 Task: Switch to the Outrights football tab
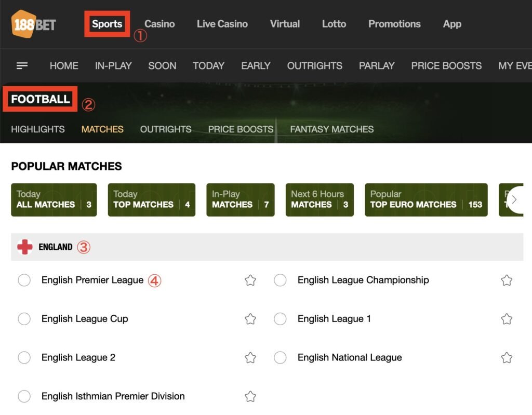click(166, 129)
